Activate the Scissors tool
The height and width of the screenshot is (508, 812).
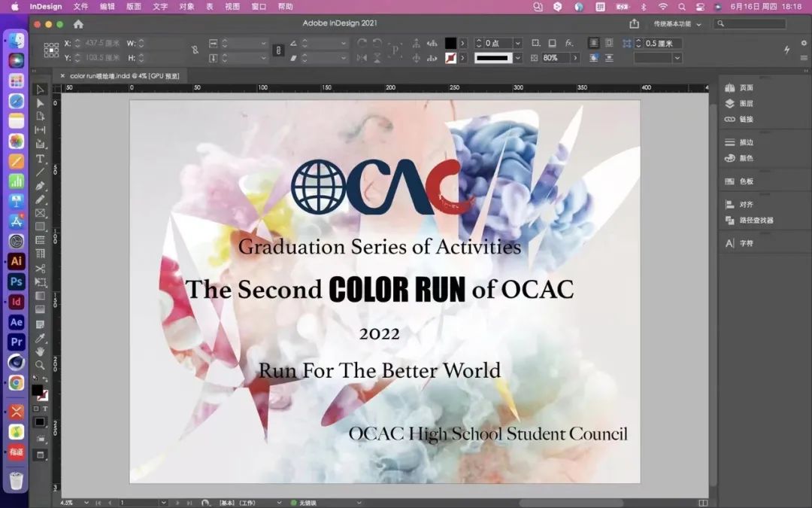click(40, 269)
